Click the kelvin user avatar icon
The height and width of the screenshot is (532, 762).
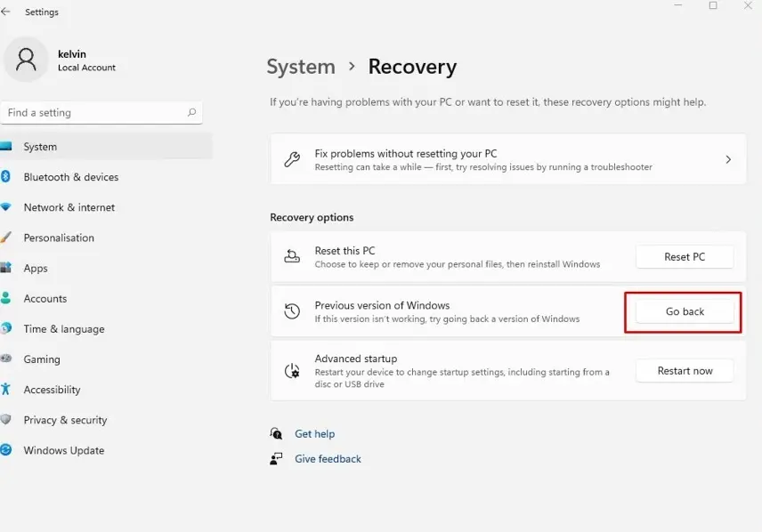click(26, 60)
